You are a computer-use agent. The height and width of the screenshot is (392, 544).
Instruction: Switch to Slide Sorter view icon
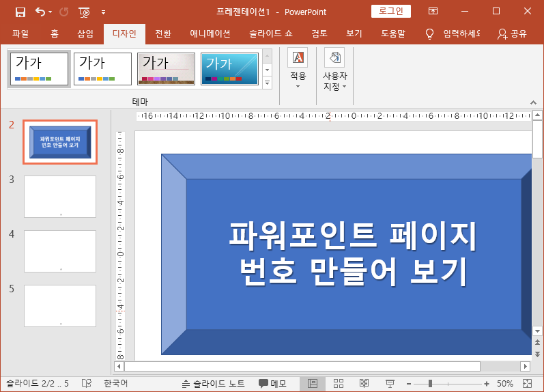pos(339,384)
